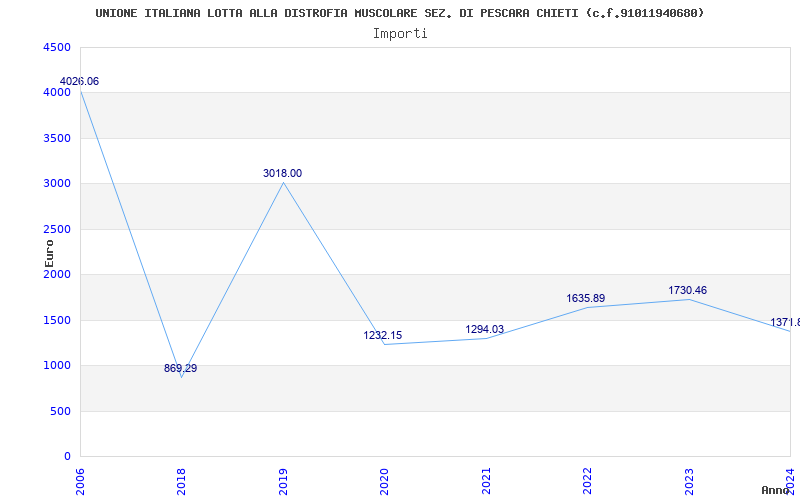Screen dimensions: 800x500
Task: Click the 'Importi' subtitle
Action: (x=400, y=34)
